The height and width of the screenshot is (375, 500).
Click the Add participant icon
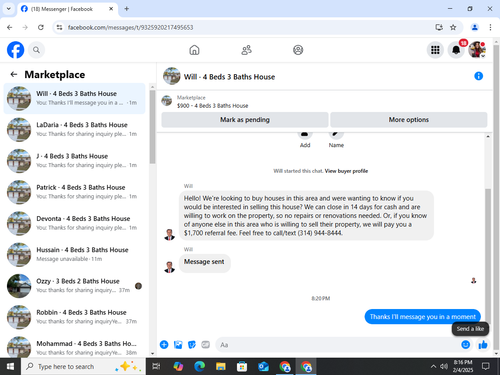click(305, 135)
